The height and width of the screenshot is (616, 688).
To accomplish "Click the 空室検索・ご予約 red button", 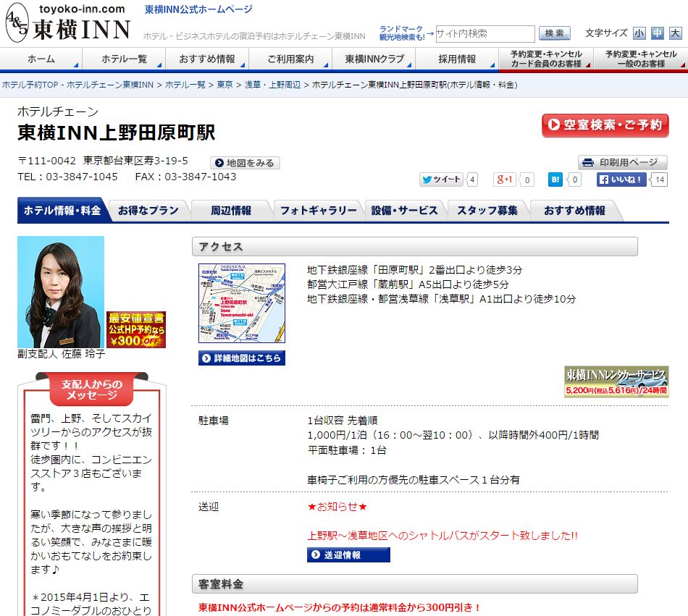I will tap(605, 125).
